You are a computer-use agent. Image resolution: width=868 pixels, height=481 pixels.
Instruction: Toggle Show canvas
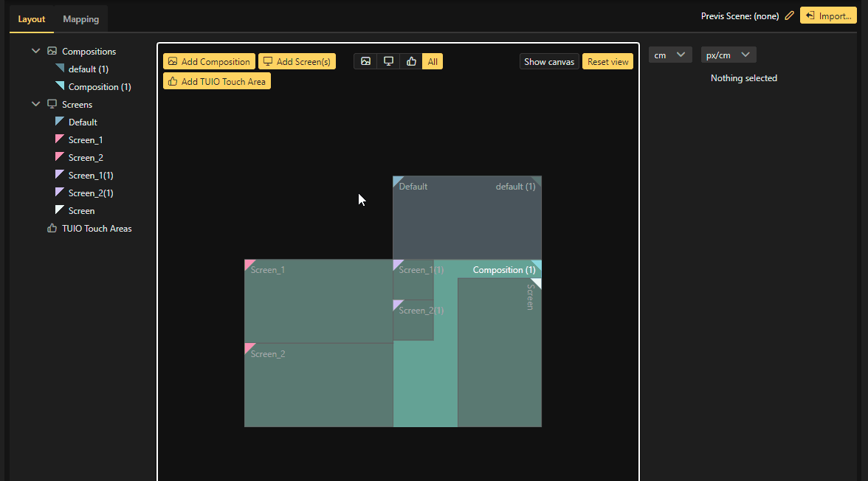tap(549, 61)
